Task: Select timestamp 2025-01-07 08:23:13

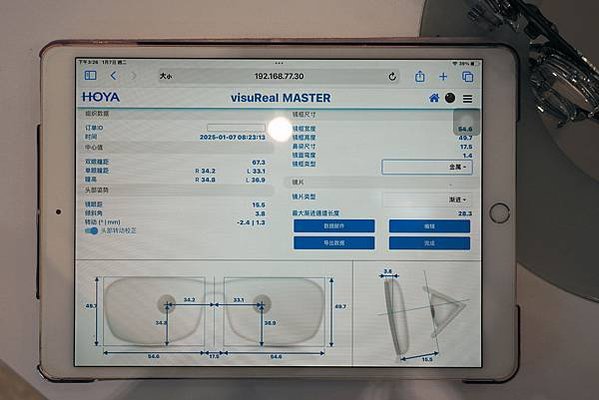Action: tap(232, 137)
